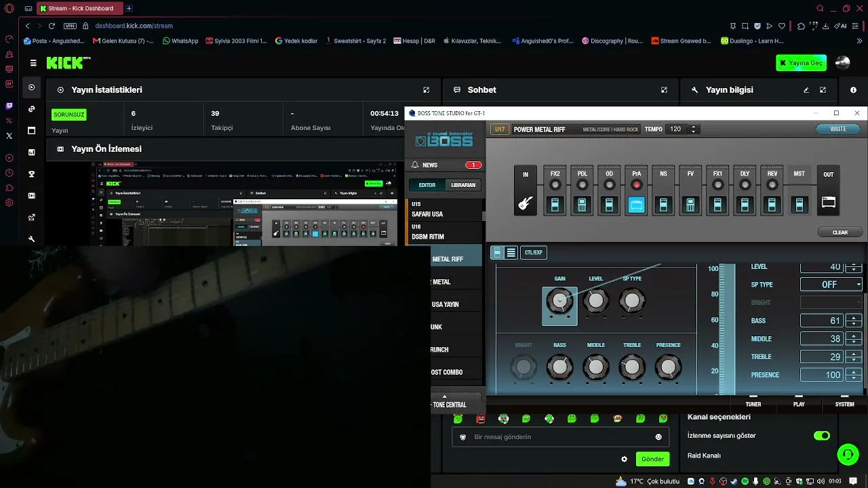This screenshot has height=488, width=868.
Task: Click the preamp LEVEL knob
Action: (x=595, y=301)
